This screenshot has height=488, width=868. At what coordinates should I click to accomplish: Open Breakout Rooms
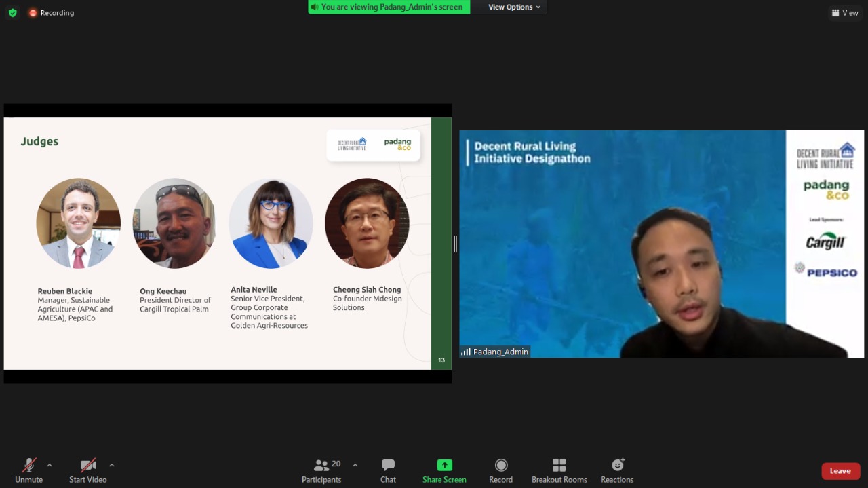click(559, 470)
